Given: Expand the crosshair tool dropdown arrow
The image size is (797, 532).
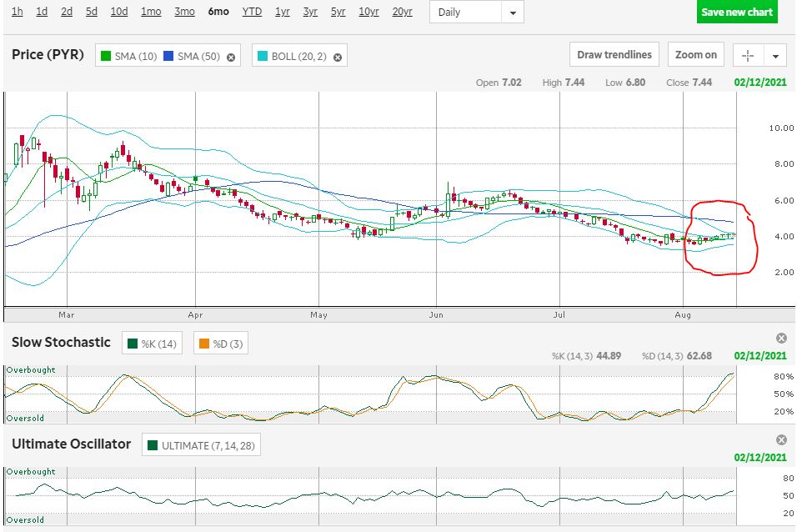Looking at the screenshot, I should 776,56.
